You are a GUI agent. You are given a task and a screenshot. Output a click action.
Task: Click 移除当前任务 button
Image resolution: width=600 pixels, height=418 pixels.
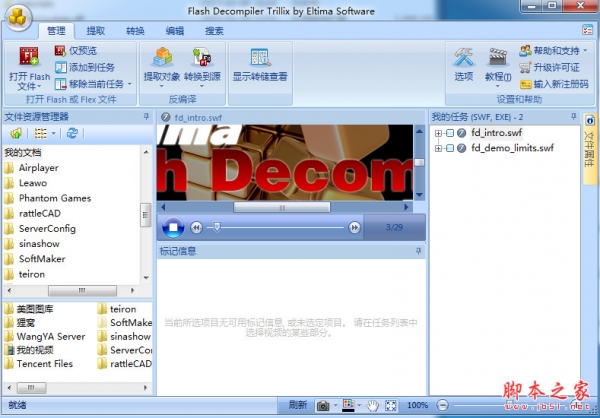pos(89,84)
